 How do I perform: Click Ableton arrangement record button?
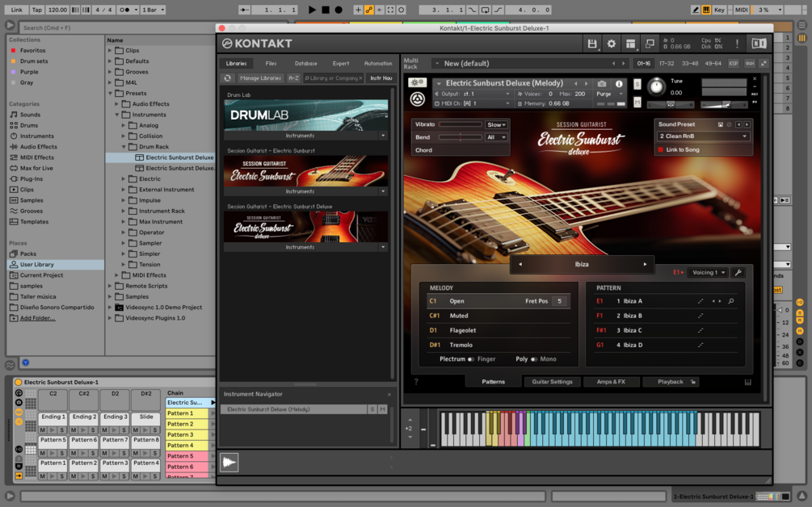[x=339, y=10]
